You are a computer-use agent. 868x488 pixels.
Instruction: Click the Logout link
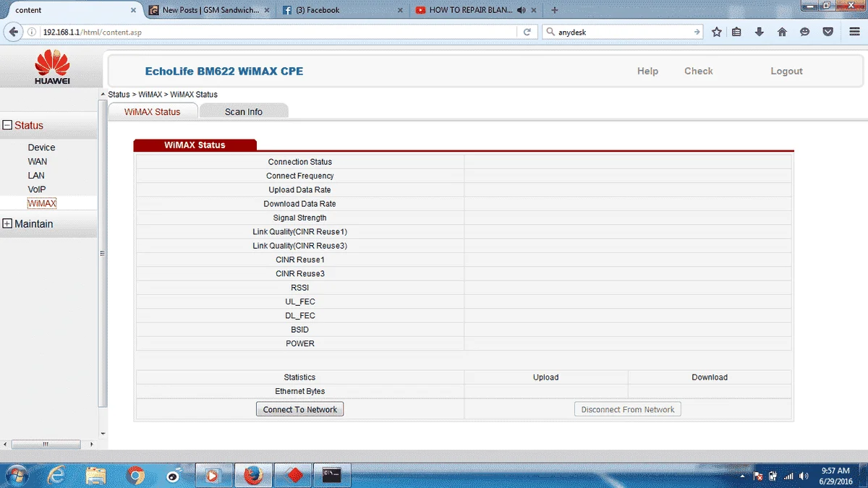click(787, 71)
